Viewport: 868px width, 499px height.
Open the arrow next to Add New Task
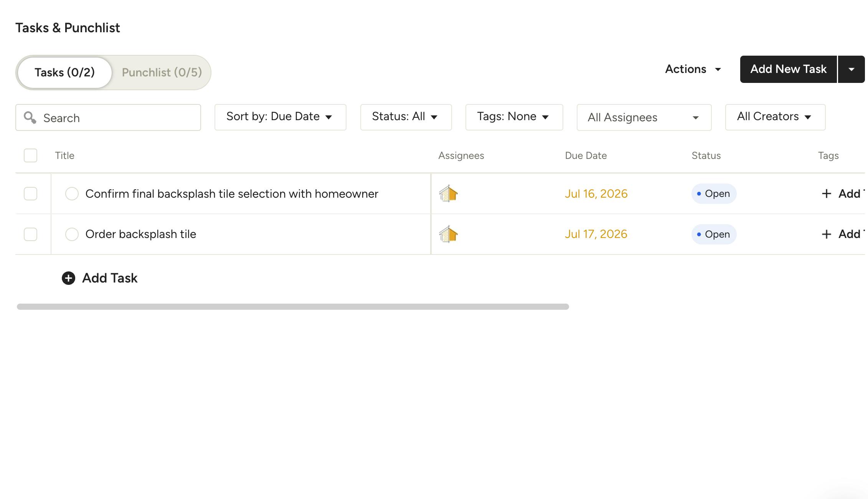click(x=851, y=69)
